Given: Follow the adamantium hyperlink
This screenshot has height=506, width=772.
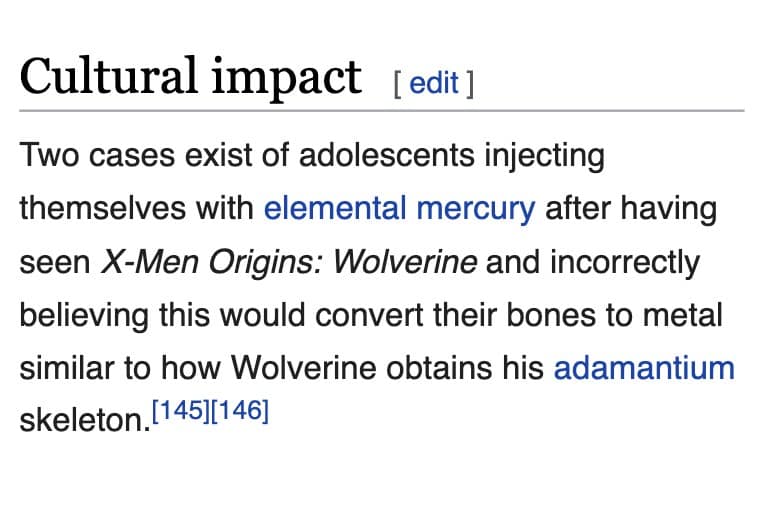Looking at the screenshot, I should 643,367.
